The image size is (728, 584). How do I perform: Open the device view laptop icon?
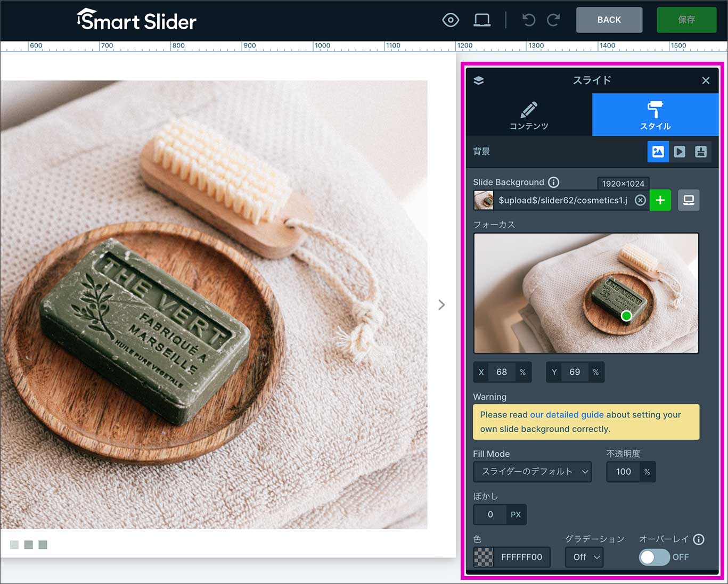[x=482, y=20]
